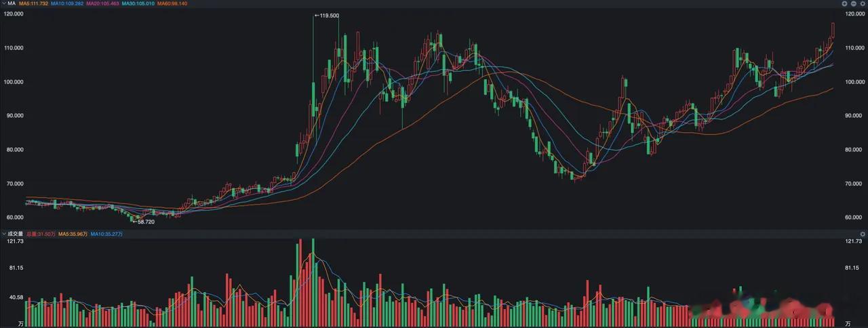Viewport: 868px width, 328px height.
Task: Zoom out the chart with minus icon
Action: [x=854, y=3]
